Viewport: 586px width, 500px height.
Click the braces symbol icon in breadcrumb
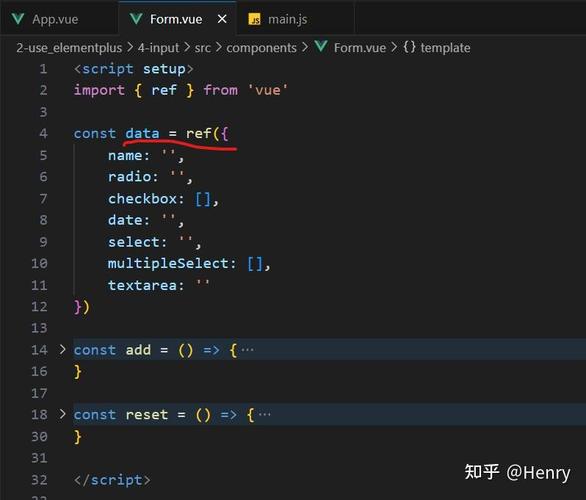tap(409, 47)
